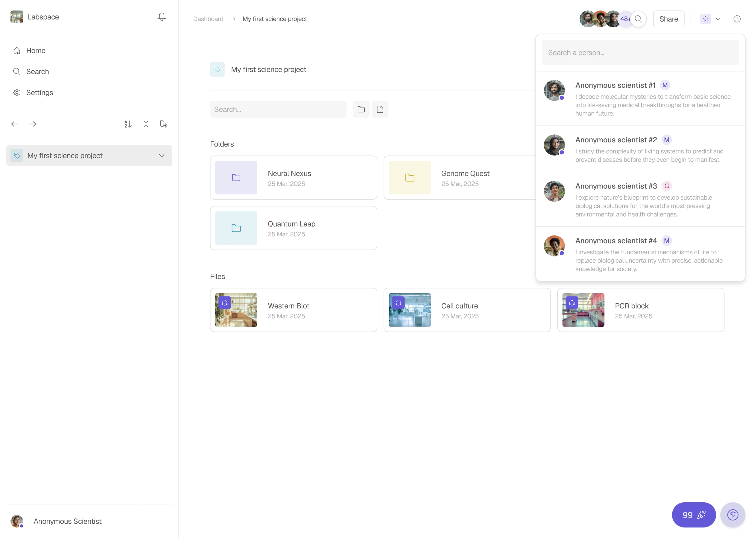Toggle the star favorite icon
Viewport: 756px width, 538px height.
pos(705,19)
